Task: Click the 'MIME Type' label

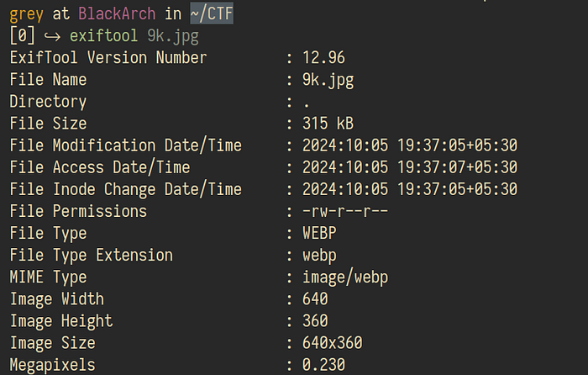Action: click(x=48, y=277)
